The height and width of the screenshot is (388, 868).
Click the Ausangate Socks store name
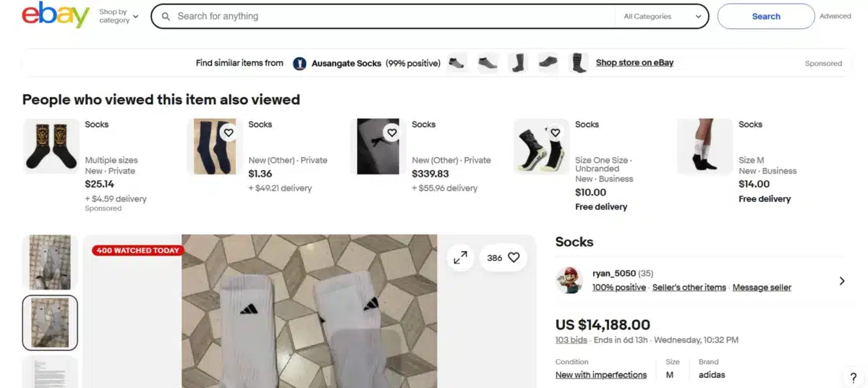346,63
